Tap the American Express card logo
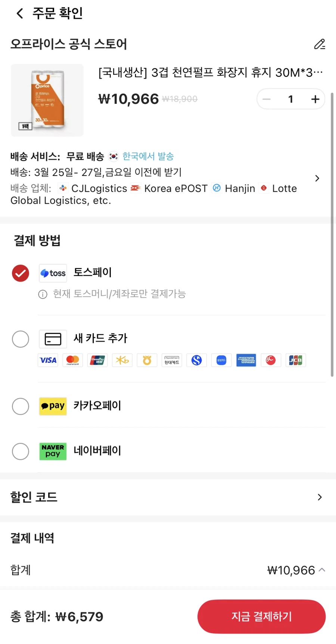The image size is (336, 644). pyautogui.click(x=246, y=360)
